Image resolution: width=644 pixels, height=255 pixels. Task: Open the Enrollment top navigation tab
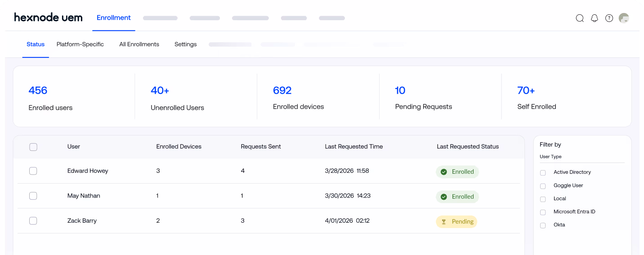[x=114, y=18]
